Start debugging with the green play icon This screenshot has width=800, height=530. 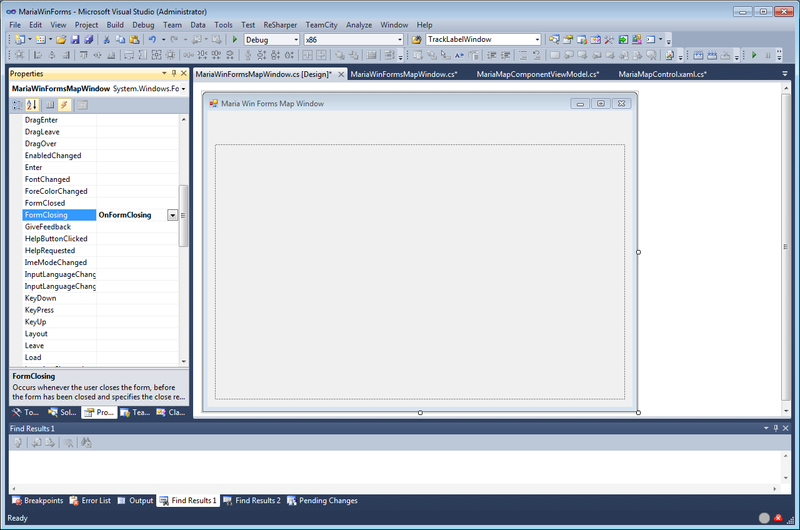[235, 39]
